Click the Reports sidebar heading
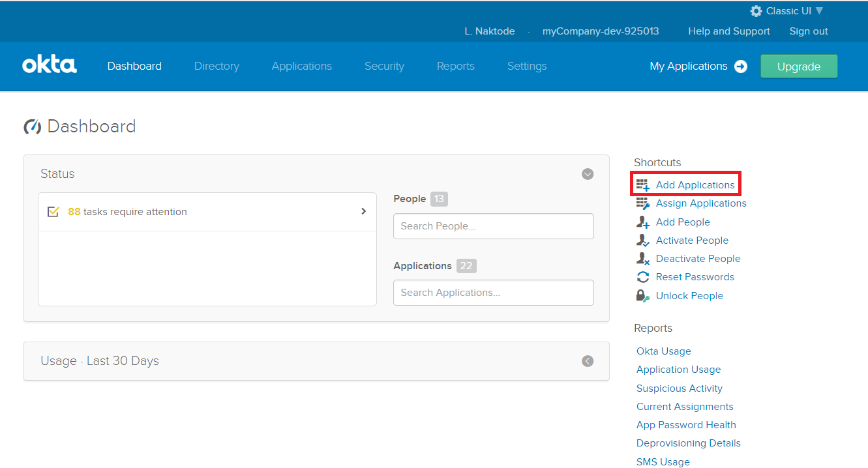This screenshot has height=468, width=868. pos(653,328)
